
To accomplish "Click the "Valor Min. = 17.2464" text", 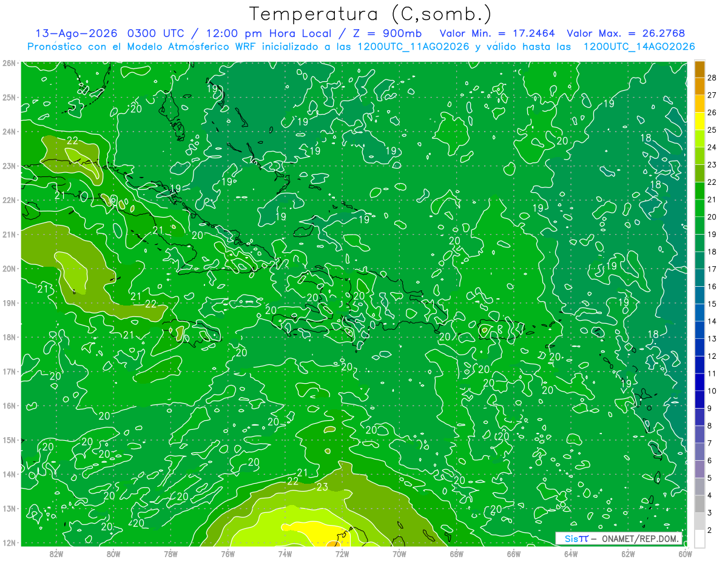I will coord(497,33).
